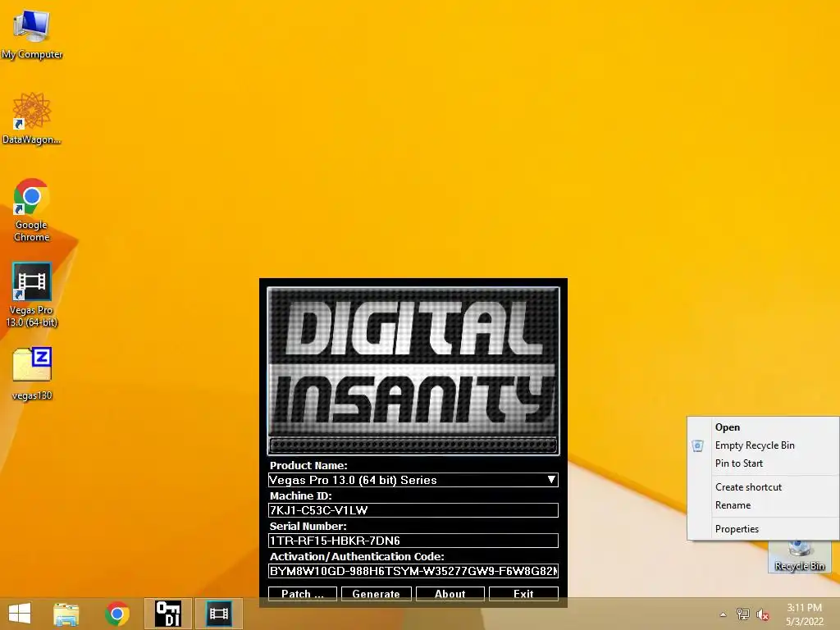Open Chrome from the taskbar

click(117, 614)
